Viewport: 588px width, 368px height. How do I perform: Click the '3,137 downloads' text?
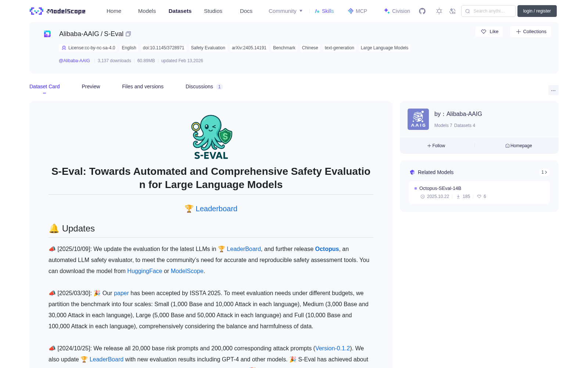[114, 61]
